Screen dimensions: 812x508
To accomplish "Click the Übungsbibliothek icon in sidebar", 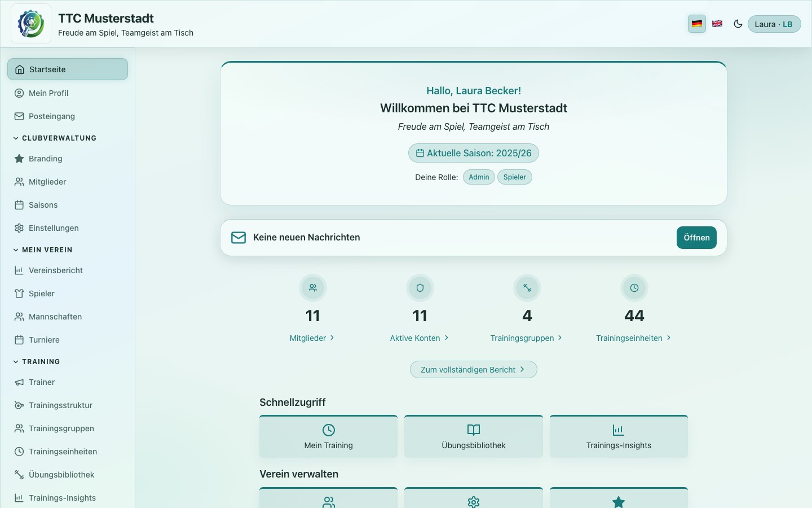I will pyautogui.click(x=19, y=475).
